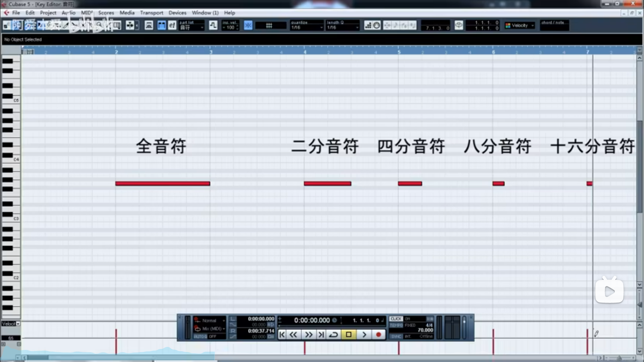Toggle the SYNC button in transport
This screenshot has height=362, width=644.
pyautogui.click(x=396, y=336)
